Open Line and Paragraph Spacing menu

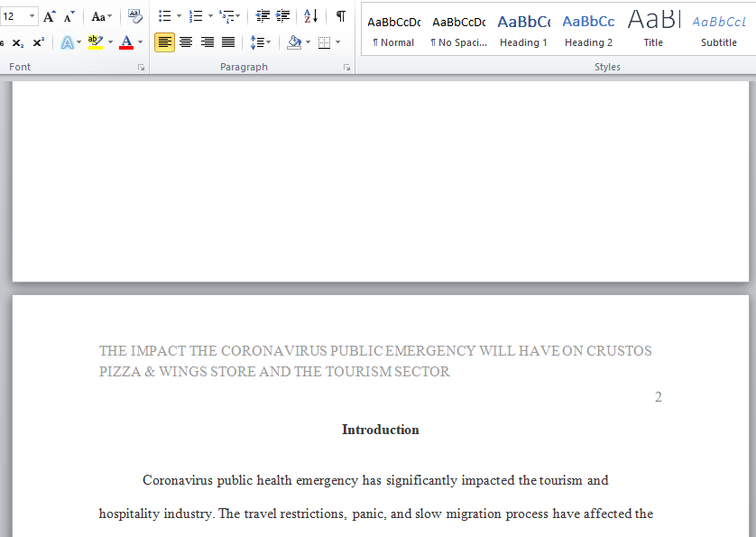261,42
